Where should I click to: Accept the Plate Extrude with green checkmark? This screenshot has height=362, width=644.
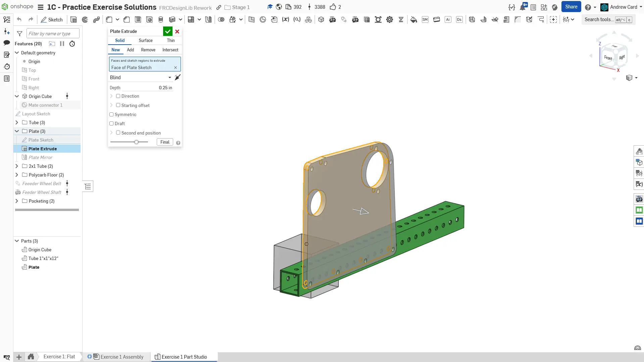[167, 32]
